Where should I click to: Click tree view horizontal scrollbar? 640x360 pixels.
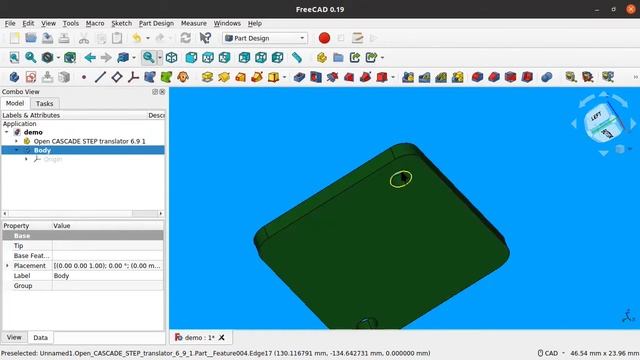coord(83,213)
